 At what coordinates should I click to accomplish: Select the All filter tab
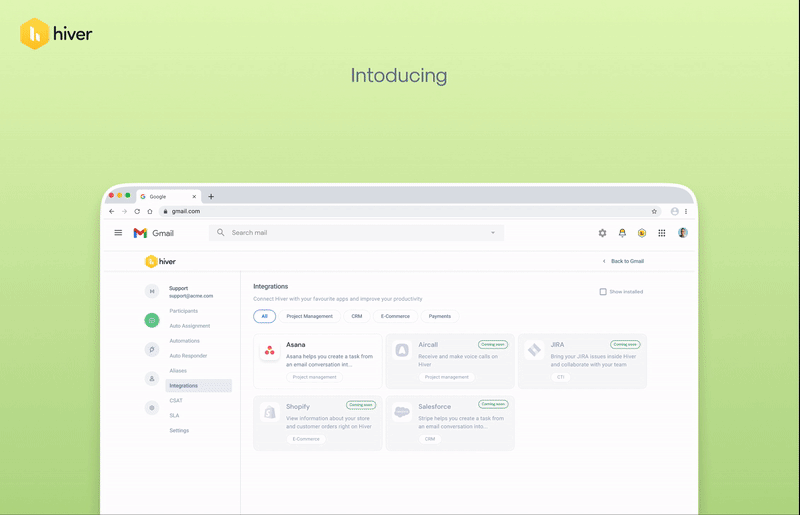[x=264, y=316]
